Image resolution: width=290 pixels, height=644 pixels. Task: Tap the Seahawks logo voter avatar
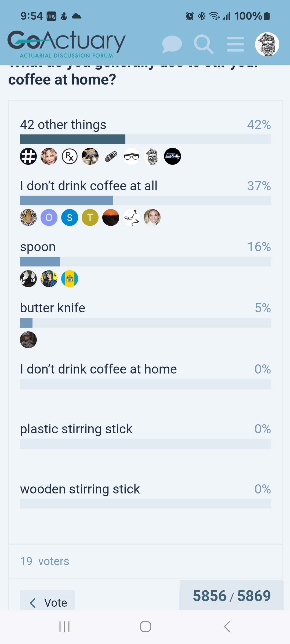click(x=172, y=156)
